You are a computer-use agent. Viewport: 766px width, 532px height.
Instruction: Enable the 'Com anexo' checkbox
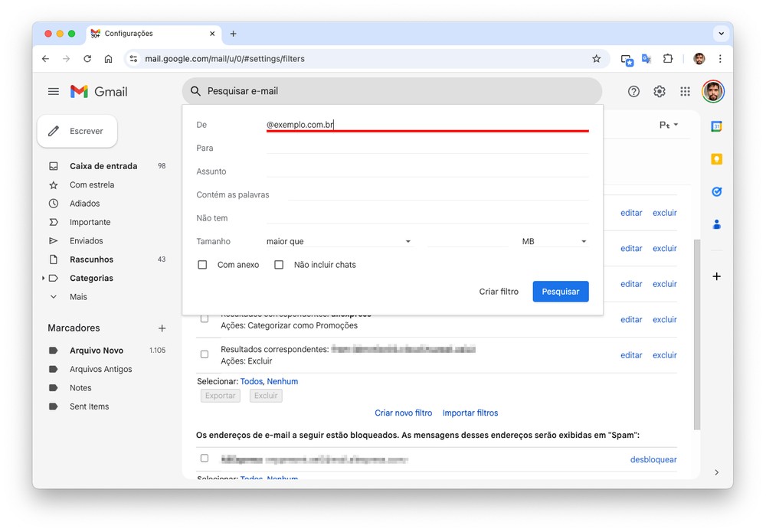pos(203,265)
